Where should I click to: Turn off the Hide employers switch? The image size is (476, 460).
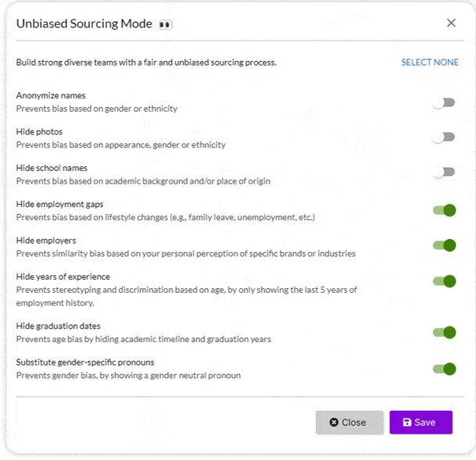point(444,245)
